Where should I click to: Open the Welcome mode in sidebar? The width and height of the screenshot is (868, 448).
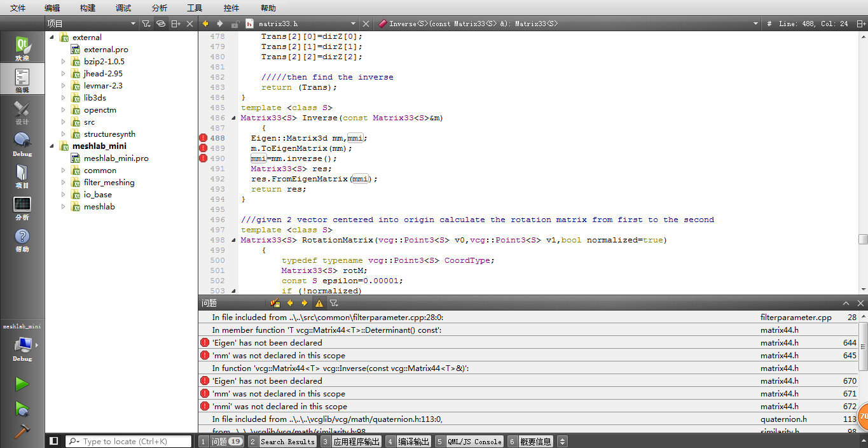(x=22, y=48)
